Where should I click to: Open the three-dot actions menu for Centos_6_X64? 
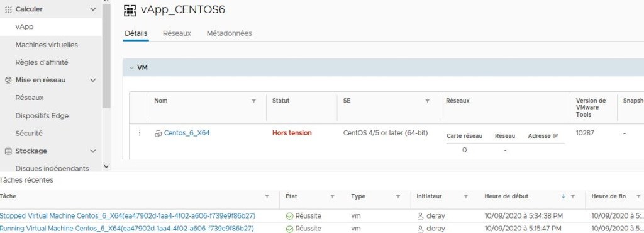click(140, 133)
